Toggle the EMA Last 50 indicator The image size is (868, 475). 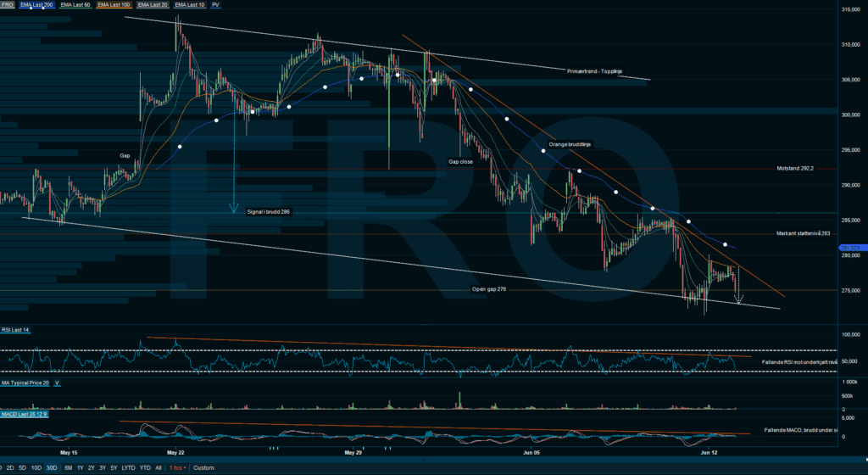point(75,4)
